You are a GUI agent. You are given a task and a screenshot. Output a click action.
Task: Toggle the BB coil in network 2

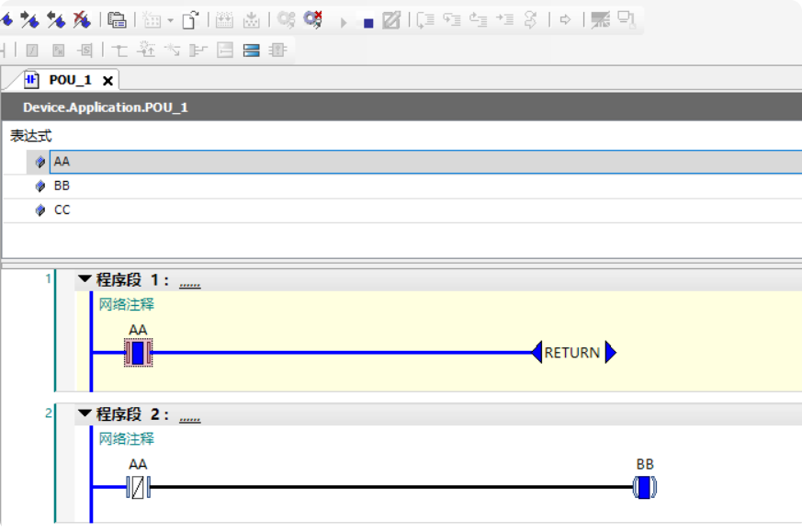click(645, 488)
